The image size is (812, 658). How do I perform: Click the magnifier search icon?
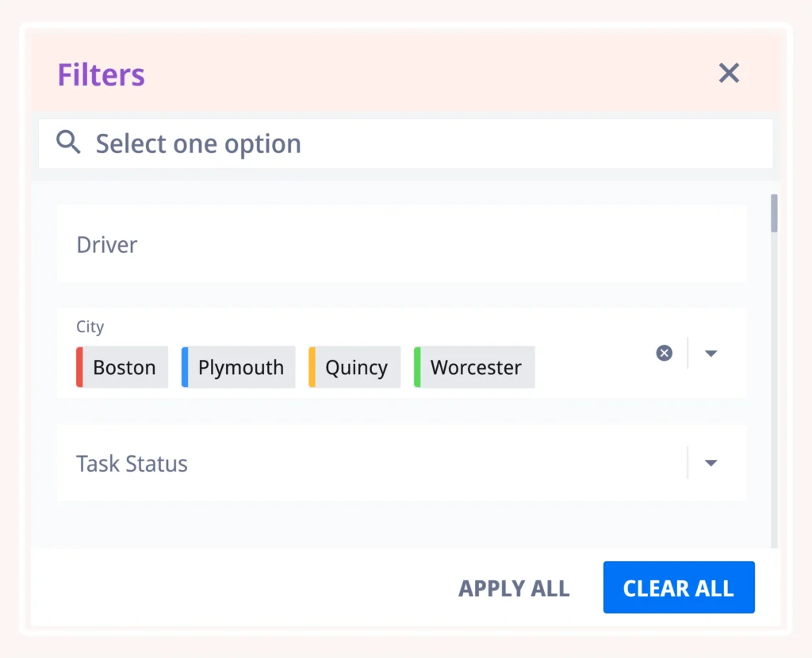pyautogui.click(x=69, y=143)
